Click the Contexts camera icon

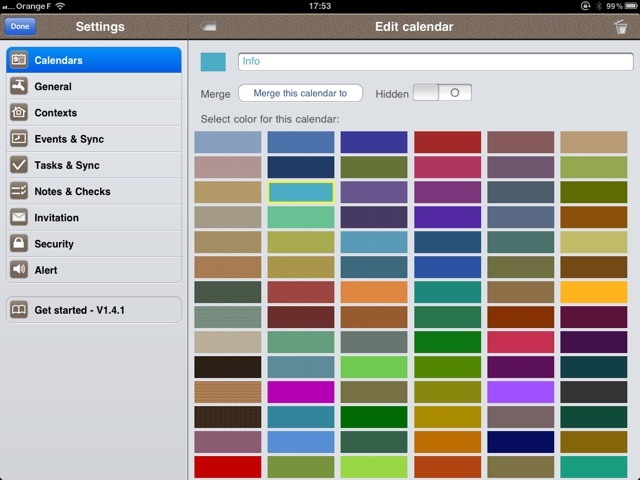[x=19, y=113]
